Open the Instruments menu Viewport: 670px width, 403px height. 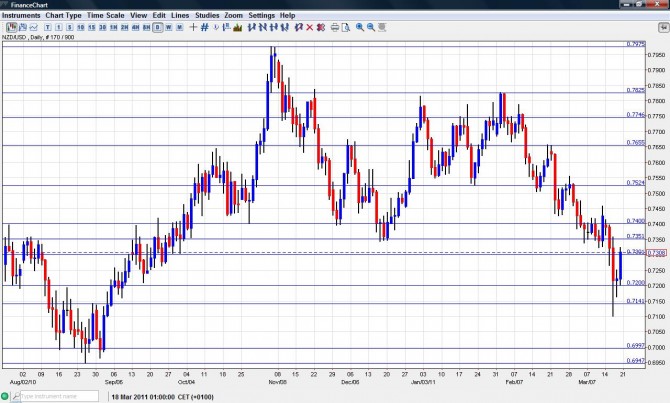click(x=21, y=15)
